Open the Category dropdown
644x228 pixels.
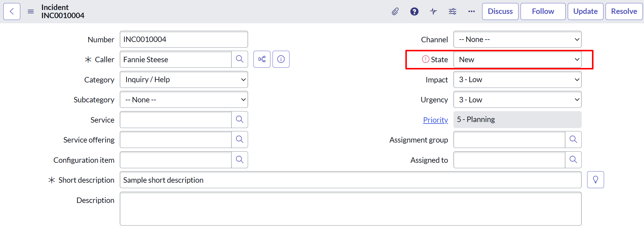[184, 79]
